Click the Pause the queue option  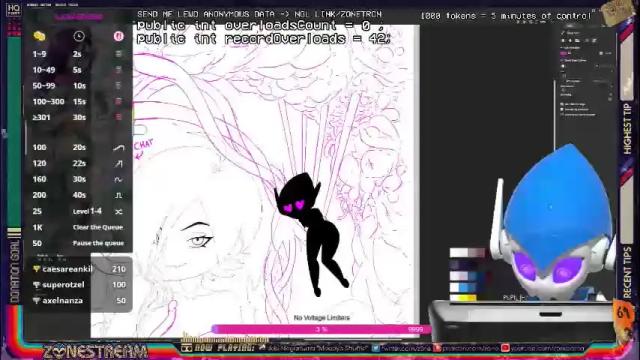(x=98, y=243)
